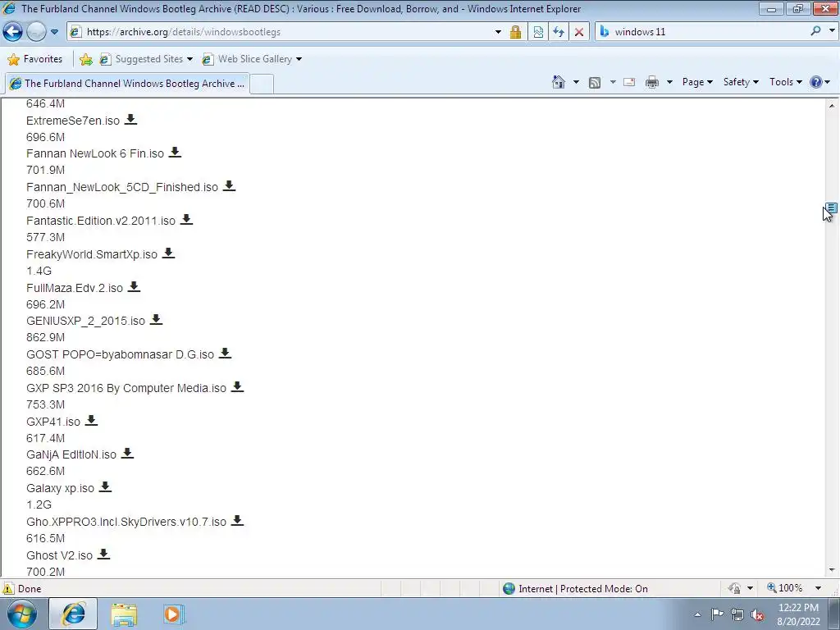Download GOST POPO=byabomnasar D.G.iso via arrow icon
Viewport: 840px width, 630px height.
[x=225, y=354]
